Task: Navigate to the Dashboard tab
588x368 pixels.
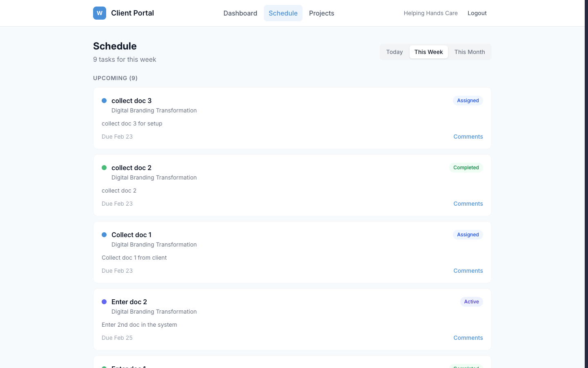Action: coord(240,13)
